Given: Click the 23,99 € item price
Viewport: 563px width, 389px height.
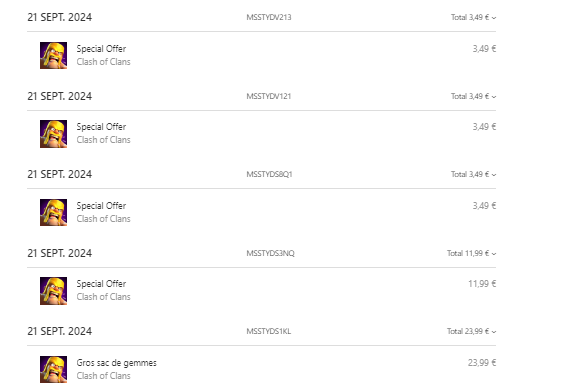Looking at the screenshot, I should click(x=482, y=363).
